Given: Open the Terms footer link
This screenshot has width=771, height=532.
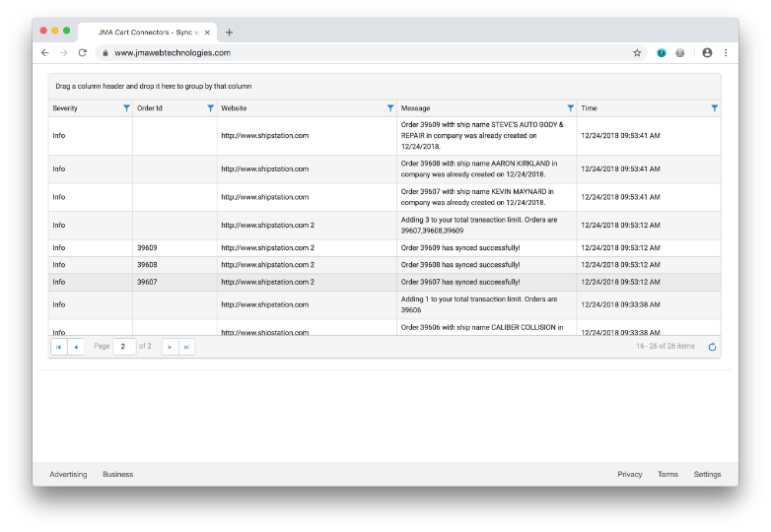Looking at the screenshot, I should tap(667, 474).
